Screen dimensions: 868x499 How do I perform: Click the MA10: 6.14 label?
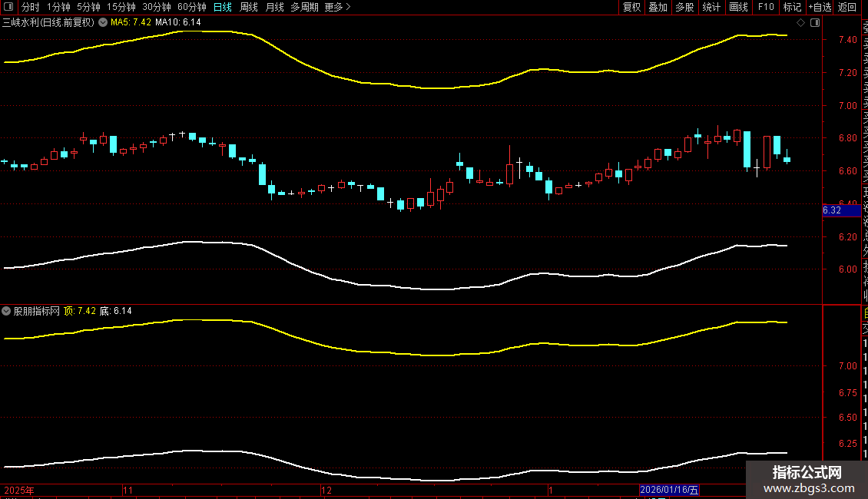click(177, 22)
